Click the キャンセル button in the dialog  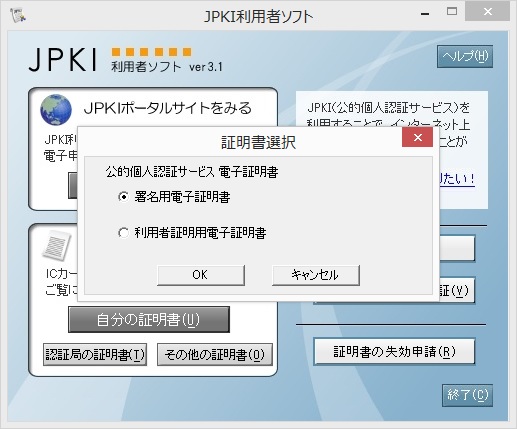point(316,275)
